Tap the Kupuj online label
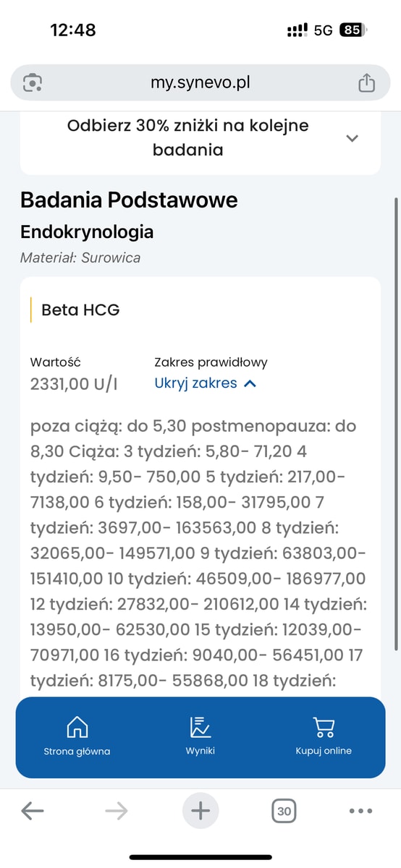This screenshot has width=401, height=868. point(324,751)
